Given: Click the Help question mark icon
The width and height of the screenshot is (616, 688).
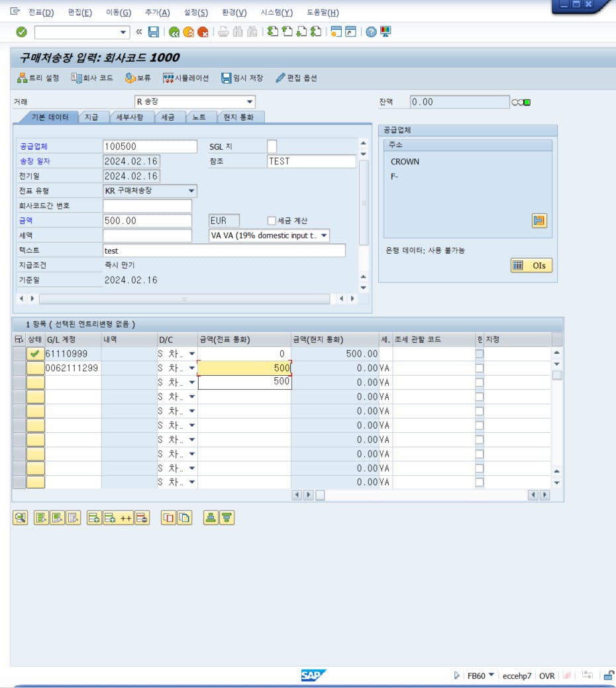Looking at the screenshot, I should [x=371, y=32].
